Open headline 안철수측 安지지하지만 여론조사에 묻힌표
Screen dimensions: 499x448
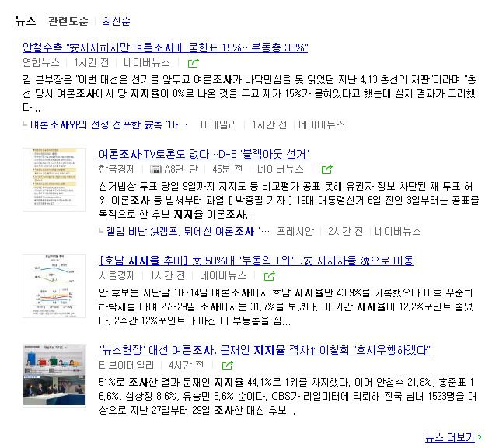pyautogui.click(x=165, y=47)
